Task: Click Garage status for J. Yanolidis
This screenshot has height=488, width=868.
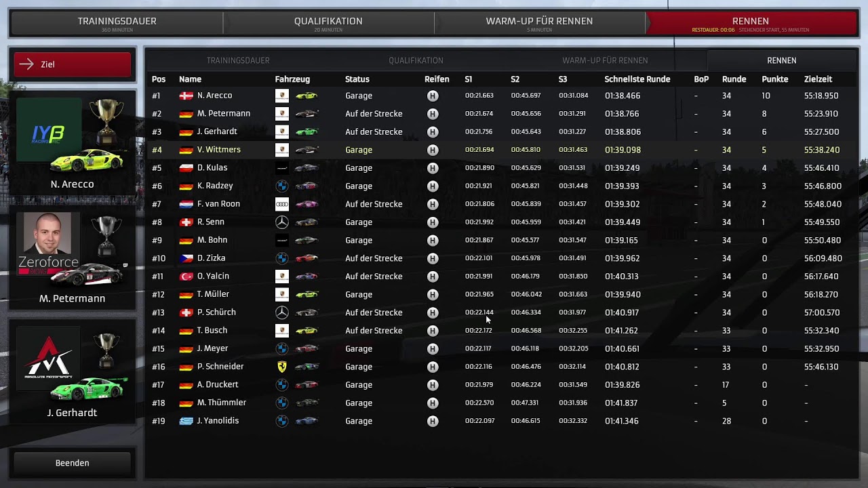Action: (x=359, y=421)
